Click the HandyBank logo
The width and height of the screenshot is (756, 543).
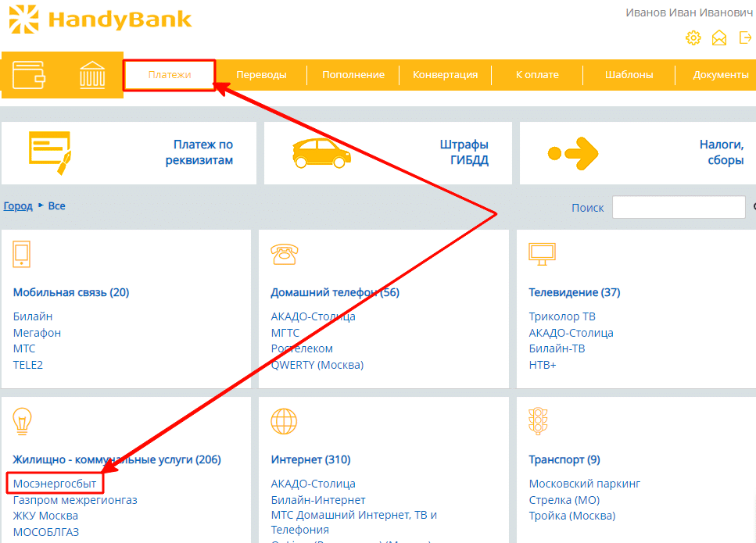tap(100, 20)
